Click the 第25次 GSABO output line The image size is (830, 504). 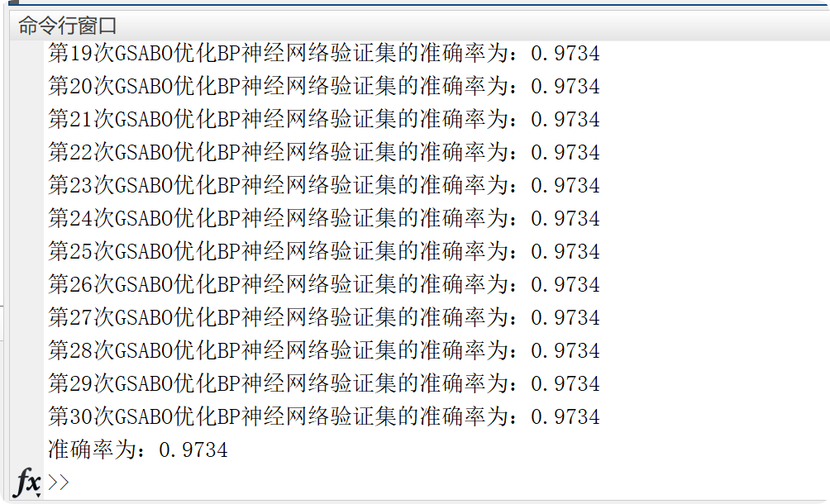pyautogui.click(x=324, y=251)
